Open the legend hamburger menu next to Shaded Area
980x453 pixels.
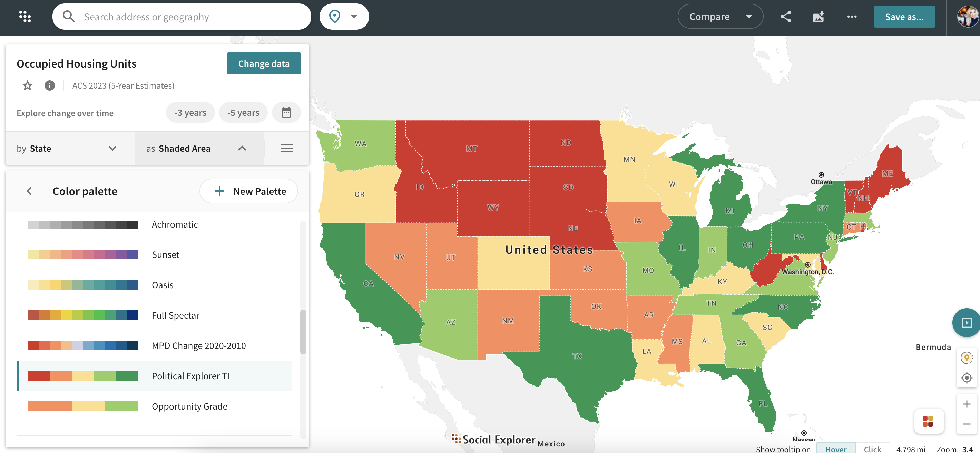[x=287, y=148]
